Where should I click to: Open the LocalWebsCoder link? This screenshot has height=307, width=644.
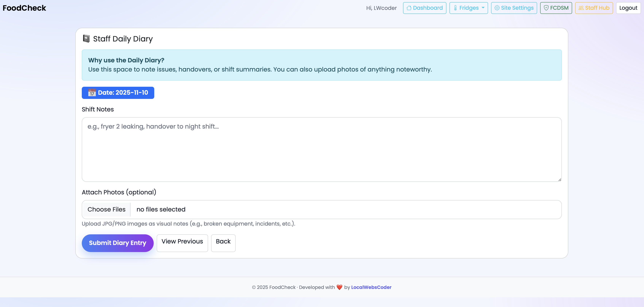point(371,287)
